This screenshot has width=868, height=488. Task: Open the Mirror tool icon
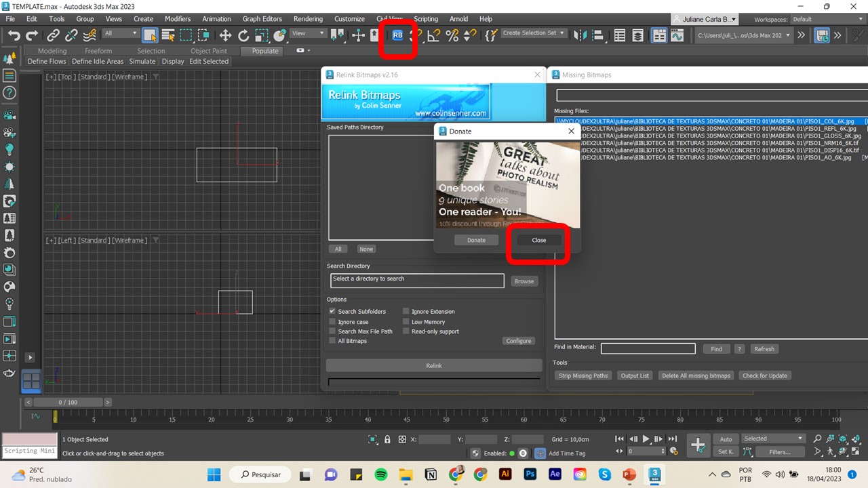click(x=580, y=35)
